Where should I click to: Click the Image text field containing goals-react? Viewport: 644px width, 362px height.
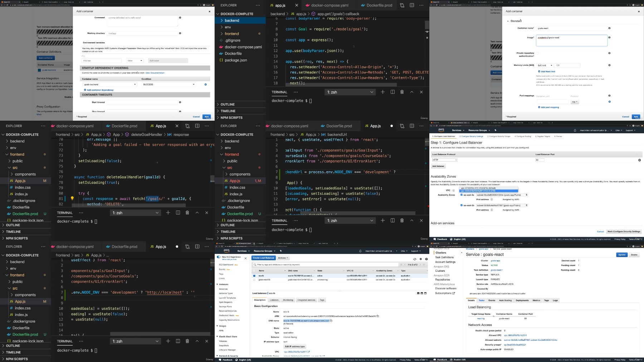tap(571, 40)
